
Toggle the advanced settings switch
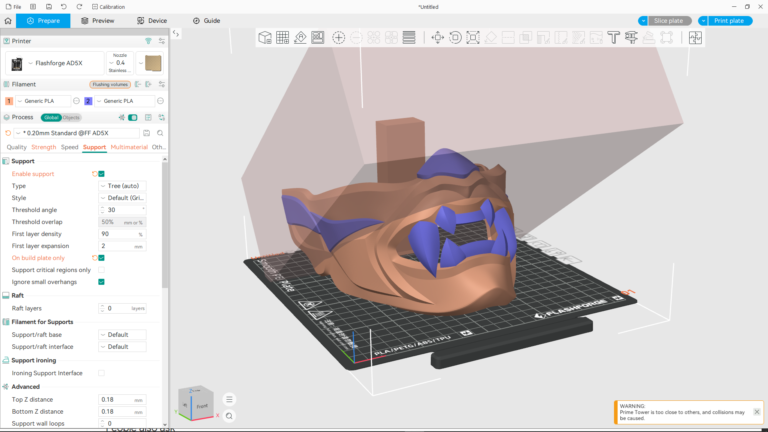click(x=133, y=118)
